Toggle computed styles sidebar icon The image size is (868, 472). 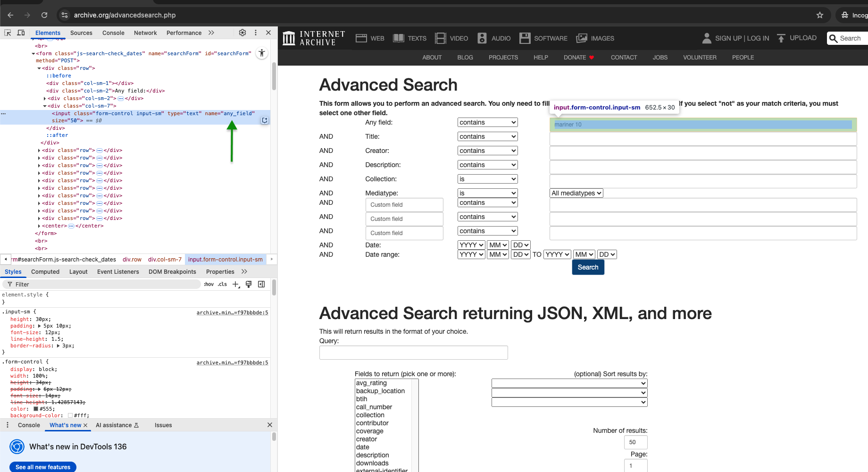pyautogui.click(x=261, y=284)
